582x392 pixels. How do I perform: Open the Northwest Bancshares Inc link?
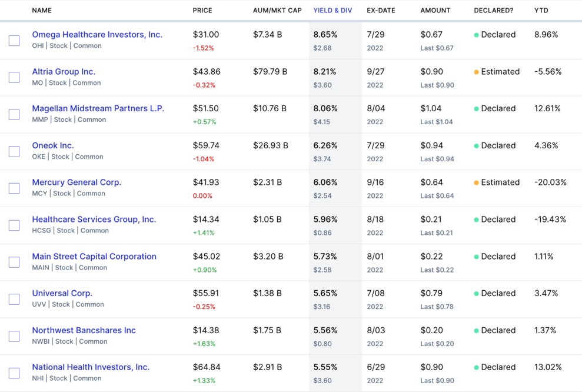pyautogui.click(x=84, y=330)
